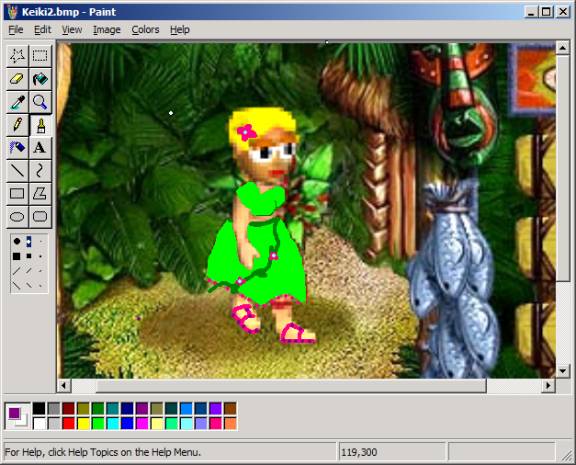Image resolution: width=576 pixels, height=465 pixels.
Task: Click the horizontal scrollbar right arrow
Action: [x=548, y=386]
